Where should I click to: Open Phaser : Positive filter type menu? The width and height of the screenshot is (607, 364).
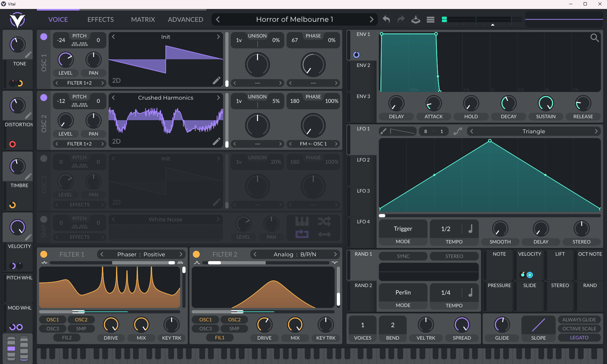(141, 254)
